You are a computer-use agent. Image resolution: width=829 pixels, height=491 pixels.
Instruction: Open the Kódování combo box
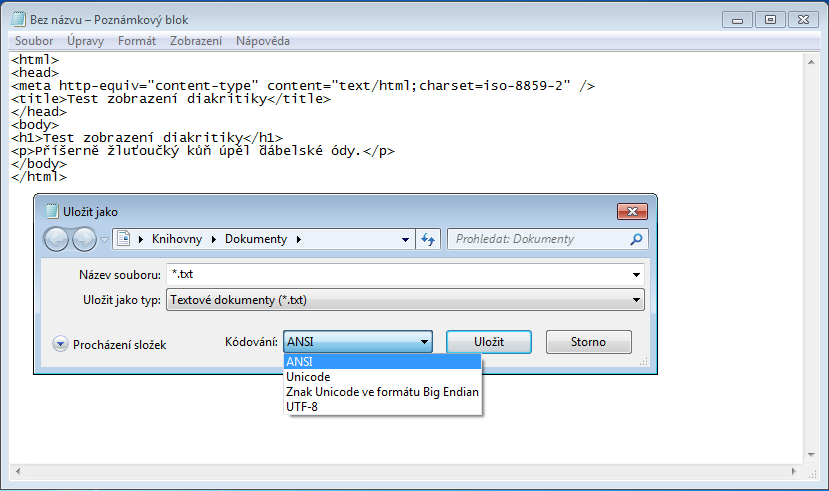click(358, 342)
